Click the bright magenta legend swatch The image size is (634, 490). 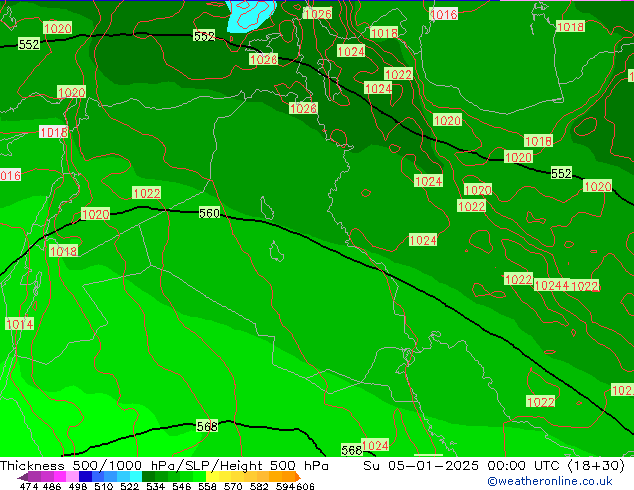[x=60, y=477]
